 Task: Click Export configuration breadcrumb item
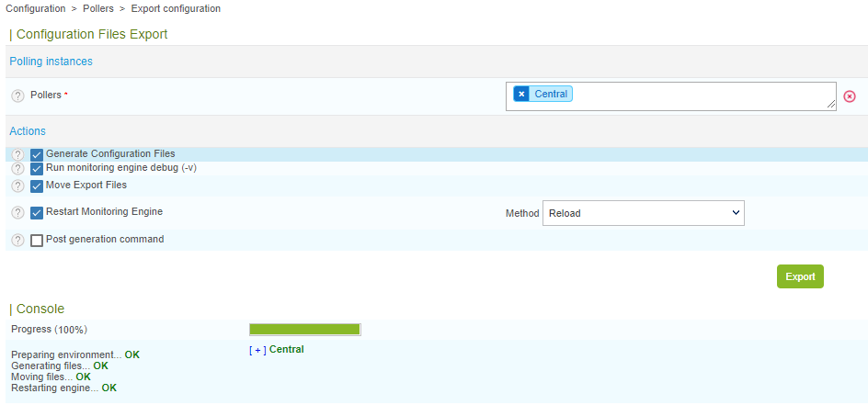176,9
